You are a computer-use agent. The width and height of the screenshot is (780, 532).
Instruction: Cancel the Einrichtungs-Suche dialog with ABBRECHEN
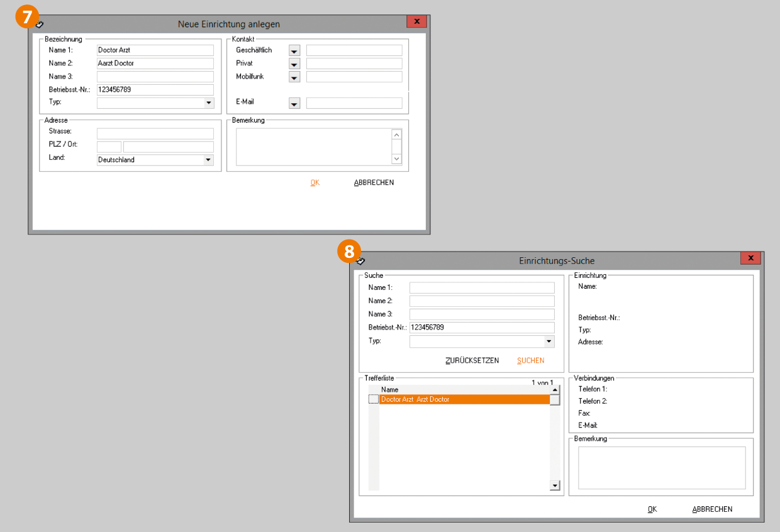(712, 509)
